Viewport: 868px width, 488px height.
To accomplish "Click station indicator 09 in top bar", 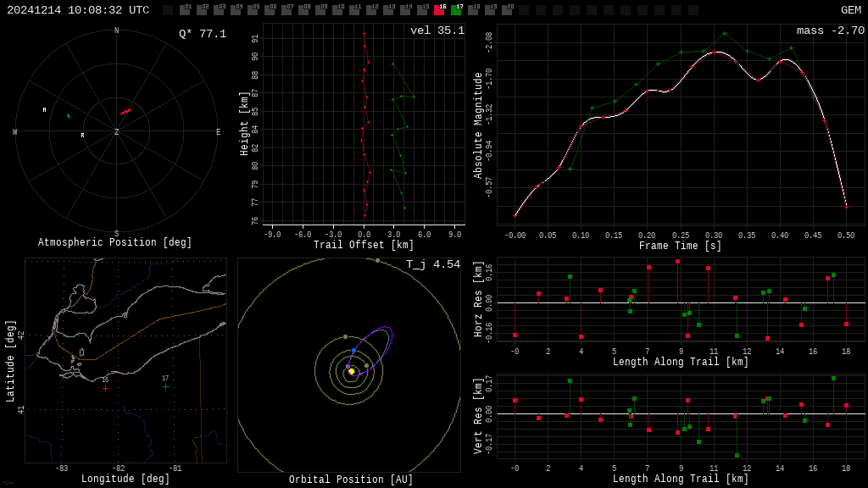I will pyautogui.click(x=320, y=9).
